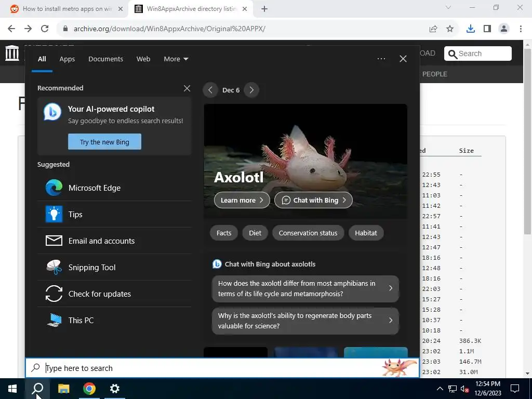Show hidden system tray icons
This screenshot has height=399, width=532.
[x=440, y=389]
